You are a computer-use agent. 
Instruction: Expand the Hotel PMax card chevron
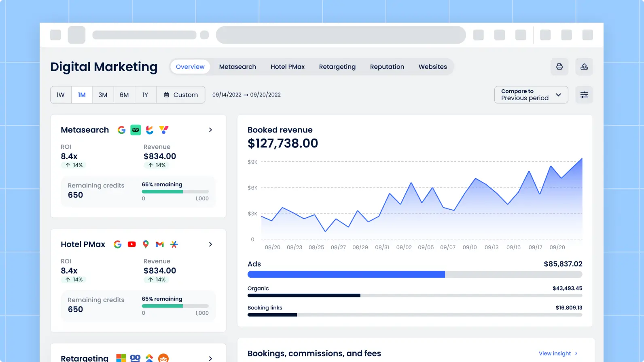(210, 244)
